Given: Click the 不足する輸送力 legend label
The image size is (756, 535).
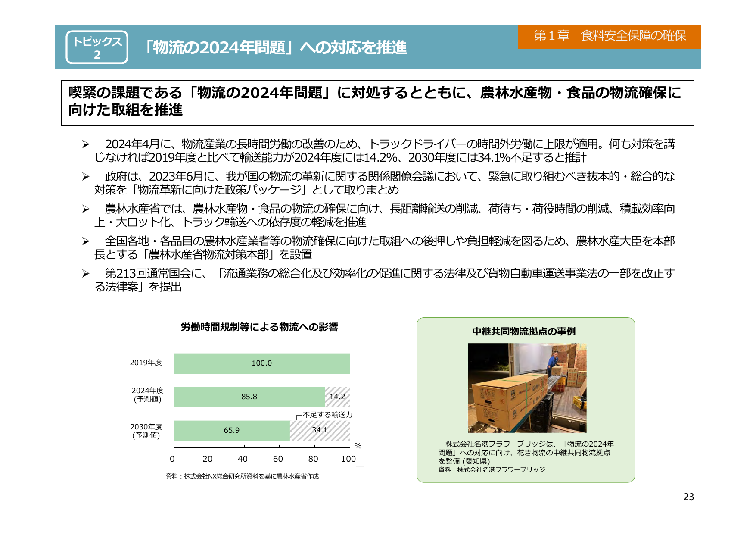Looking at the screenshot, I should click(327, 415).
